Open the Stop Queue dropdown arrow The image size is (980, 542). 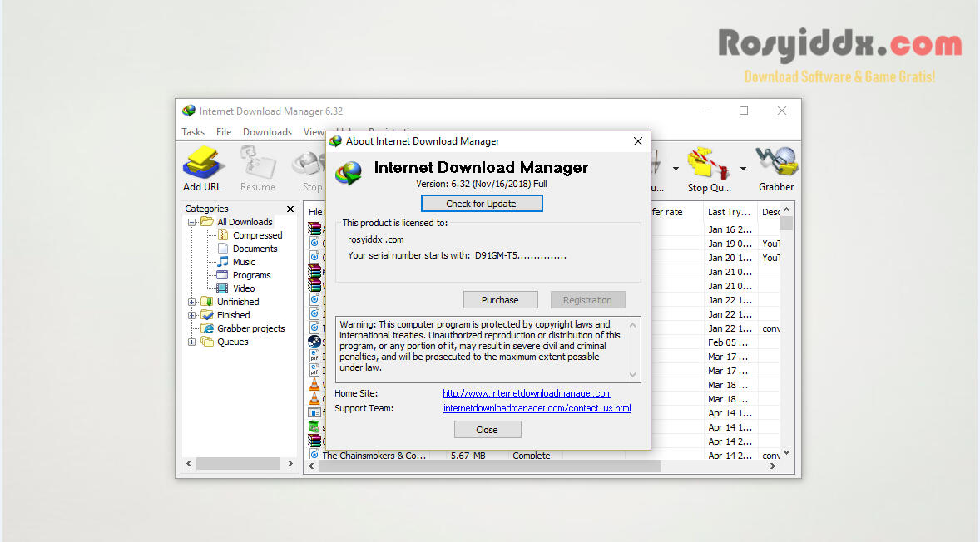pos(743,169)
